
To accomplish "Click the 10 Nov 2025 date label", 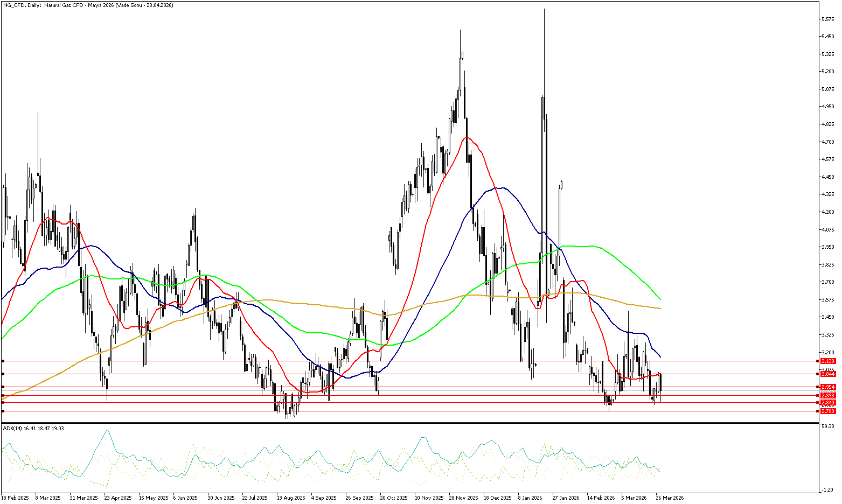I will (x=429, y=498).
